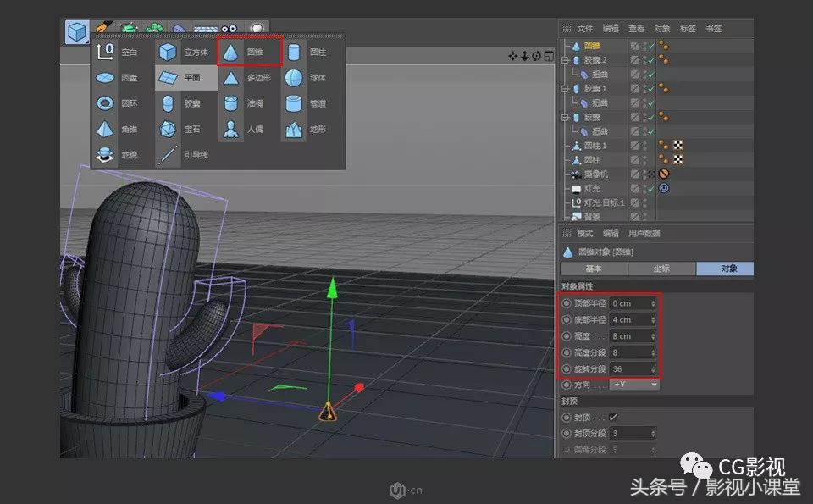Screen dimensions: 813x504
Task: Click the 旋转分段 value input field
Action: click(628, 368)
